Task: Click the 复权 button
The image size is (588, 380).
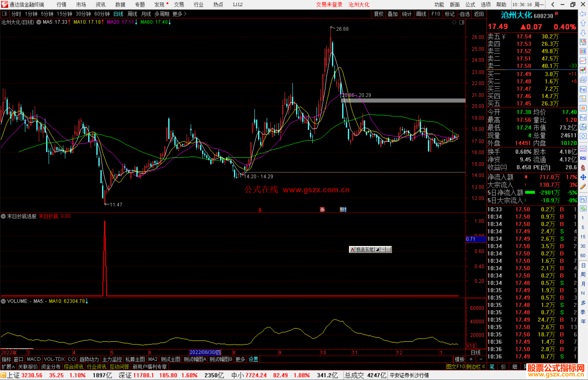Action: (x=378, y=14)
